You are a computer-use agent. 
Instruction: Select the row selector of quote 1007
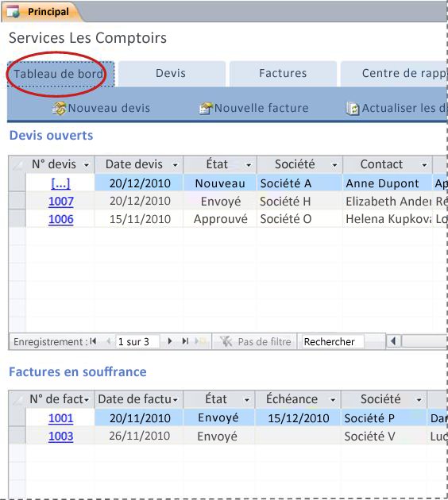coord(17,201)
